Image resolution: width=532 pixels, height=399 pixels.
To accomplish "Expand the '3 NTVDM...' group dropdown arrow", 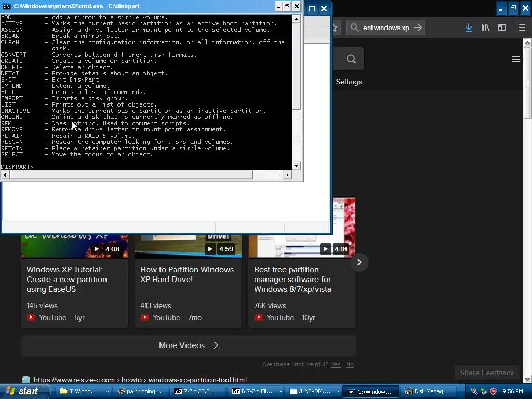I will coord(338,391).
